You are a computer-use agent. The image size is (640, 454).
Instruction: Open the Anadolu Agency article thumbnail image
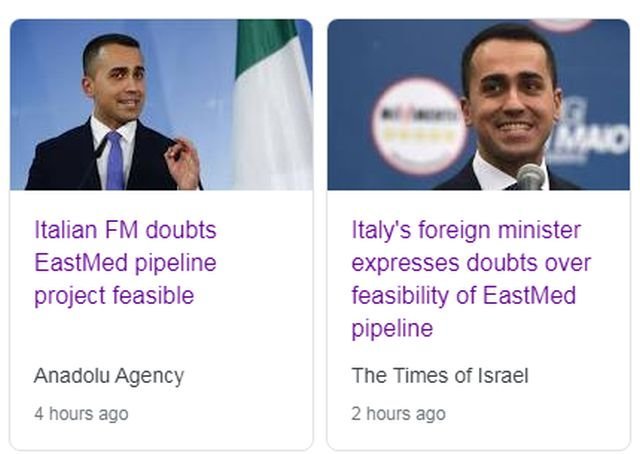coord(161,104)
